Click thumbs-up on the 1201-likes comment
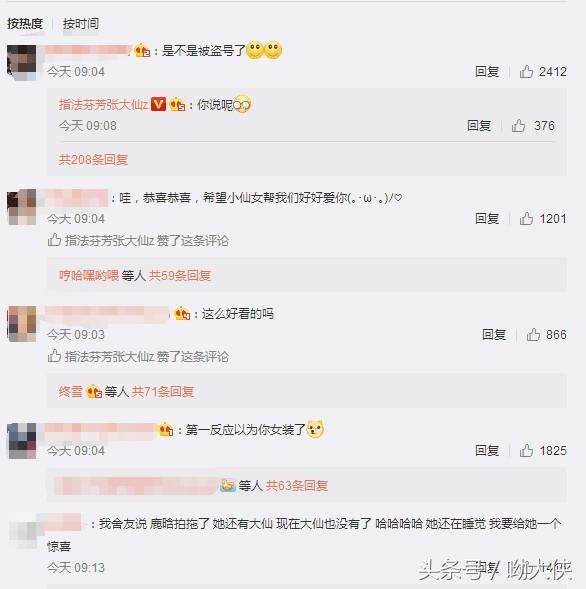The width and height of the screenshot is (586, 589). [526, 218]
